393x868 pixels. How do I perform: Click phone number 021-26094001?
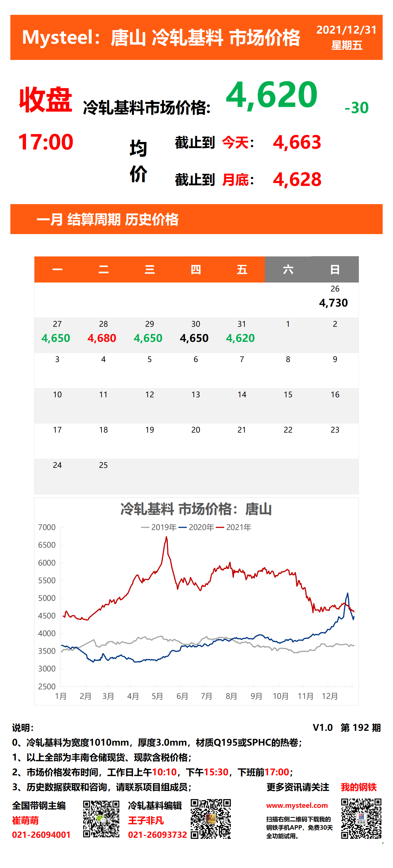point(41,835)
